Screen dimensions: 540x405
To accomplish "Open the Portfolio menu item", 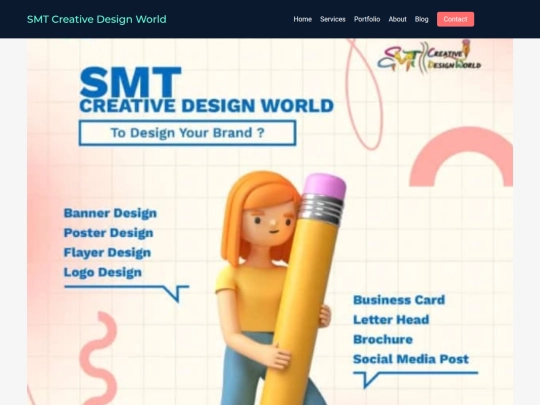I will coord(367,19).
